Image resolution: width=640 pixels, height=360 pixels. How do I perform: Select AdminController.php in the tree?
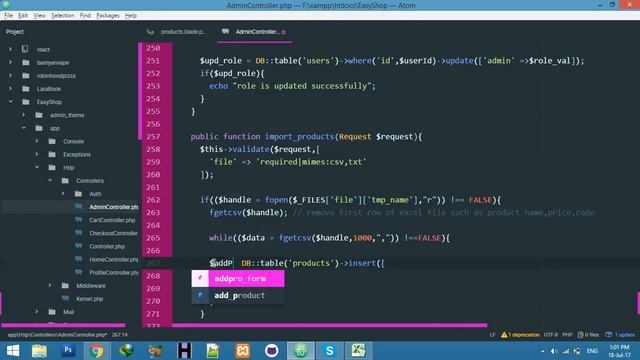[113, 207]
